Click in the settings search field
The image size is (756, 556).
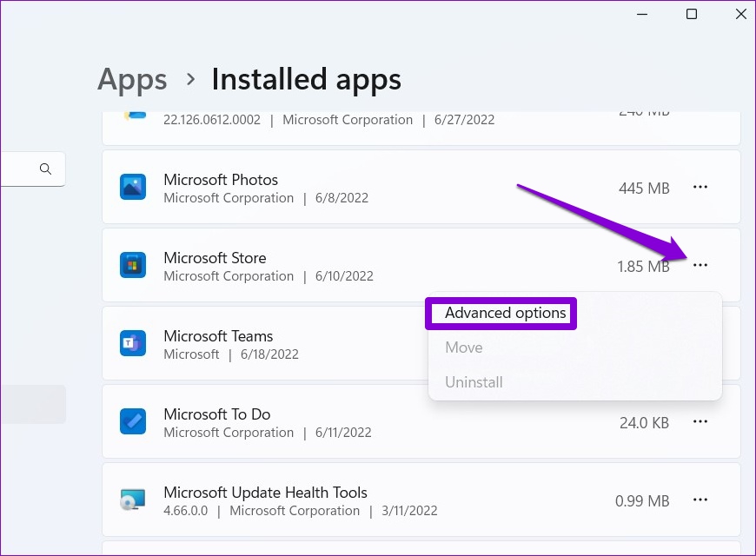tap(32, 169)
